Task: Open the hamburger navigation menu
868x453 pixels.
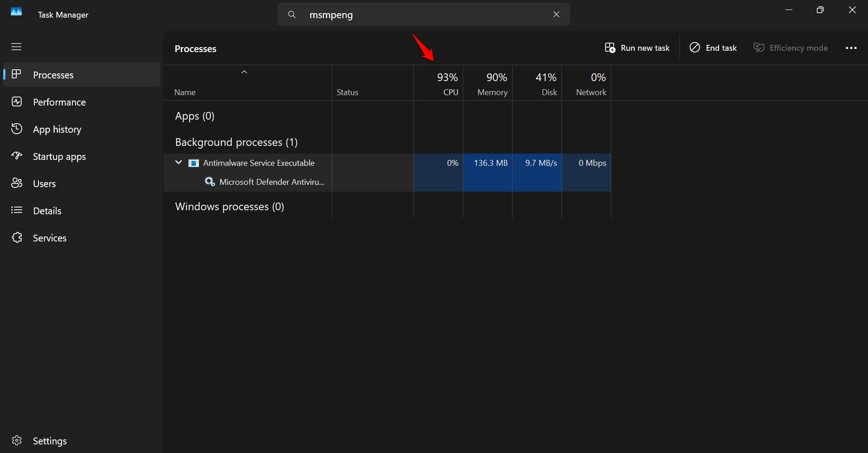Action: pos(16,47)
